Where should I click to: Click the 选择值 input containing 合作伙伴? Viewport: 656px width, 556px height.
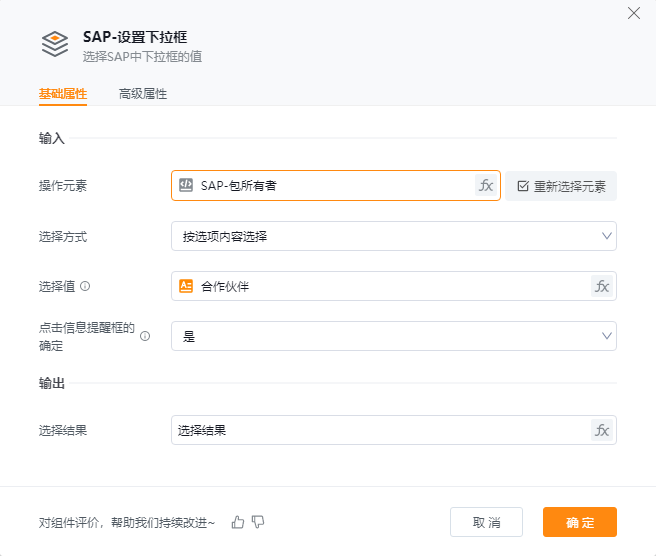pos(394,286)
